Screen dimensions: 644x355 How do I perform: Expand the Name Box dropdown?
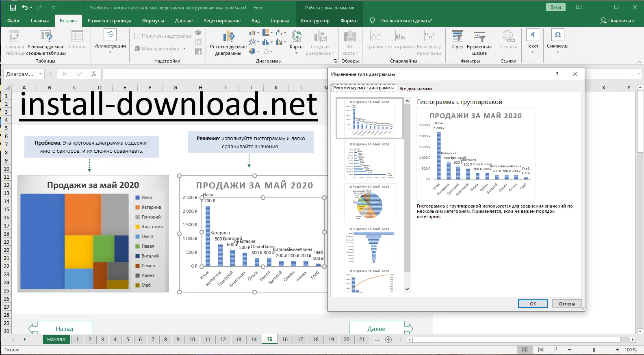click(40, 74)
